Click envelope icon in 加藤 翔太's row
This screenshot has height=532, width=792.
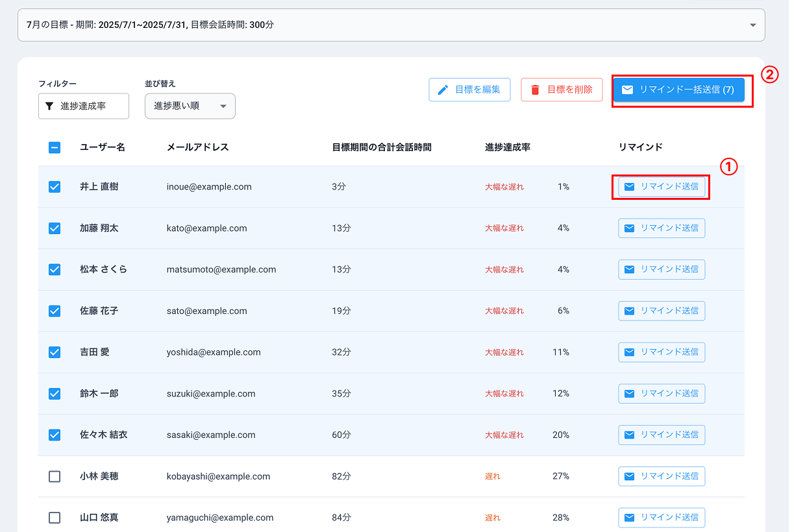629,228
